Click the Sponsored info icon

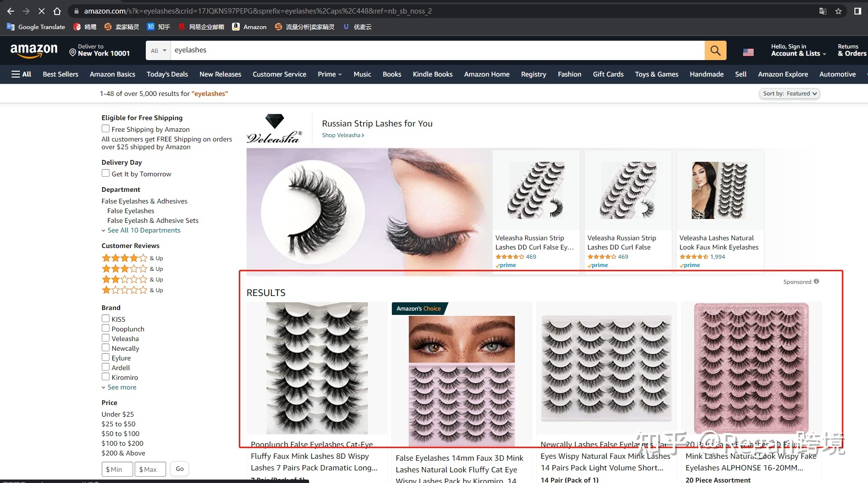(x=816, y=281)
